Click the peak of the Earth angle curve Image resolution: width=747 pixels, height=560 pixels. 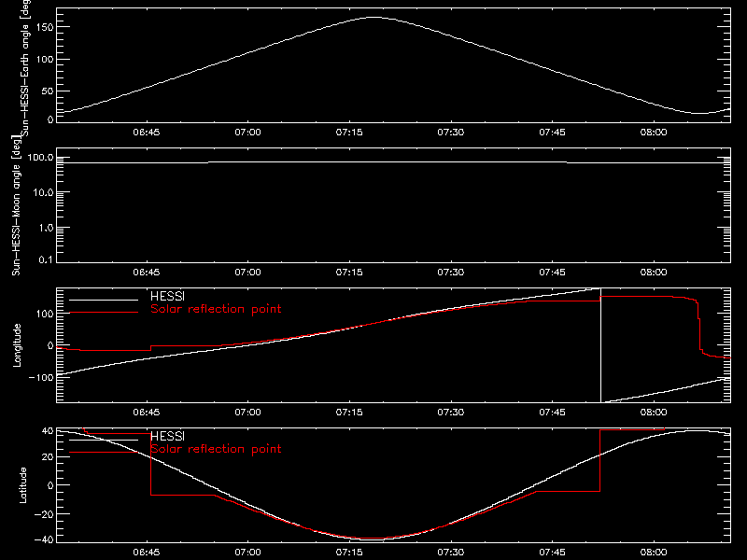tap(374, 18)
